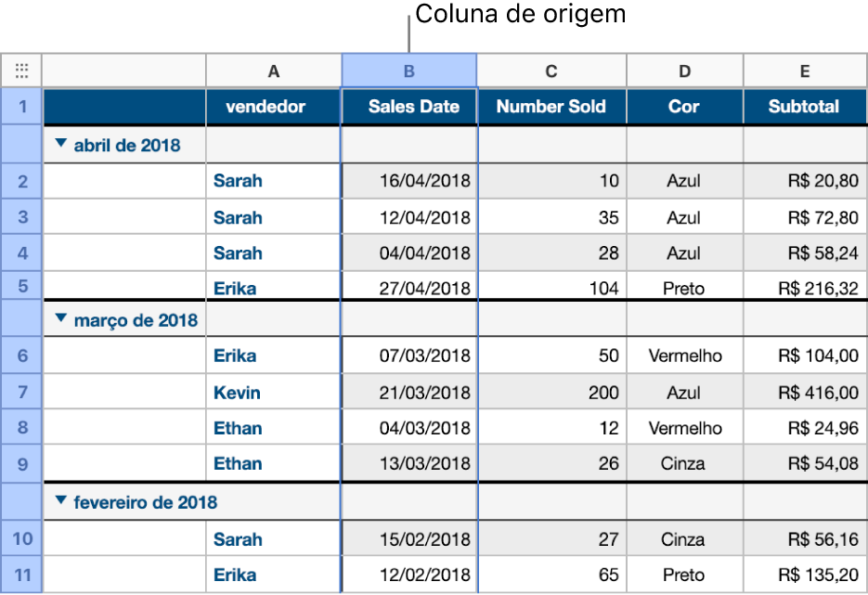This screenshot has height=595, width=868.
Task: Collapse the fevereiro de 2018 group
Action: (60, 501)
